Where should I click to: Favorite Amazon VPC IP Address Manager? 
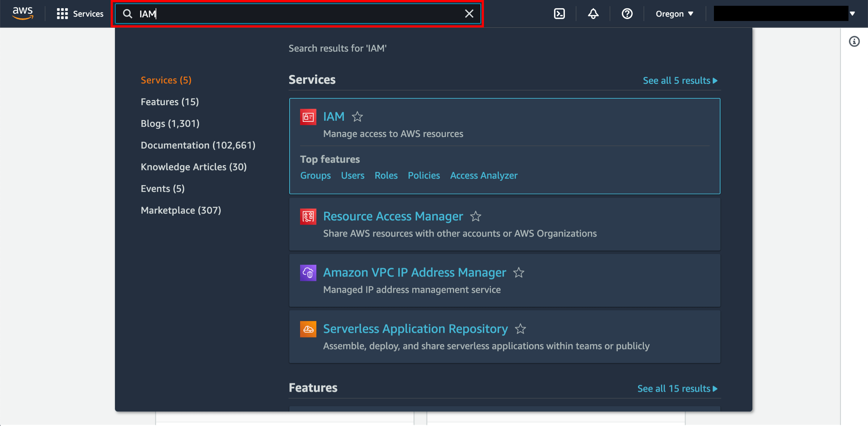[519, 273]
